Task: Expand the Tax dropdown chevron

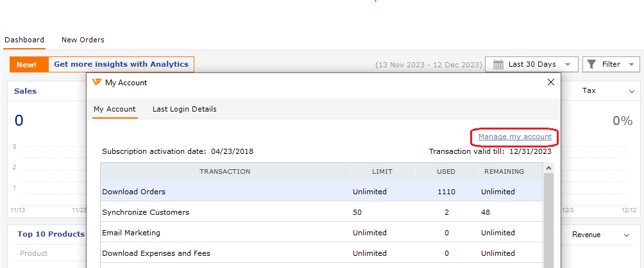Action: [632, 92]
